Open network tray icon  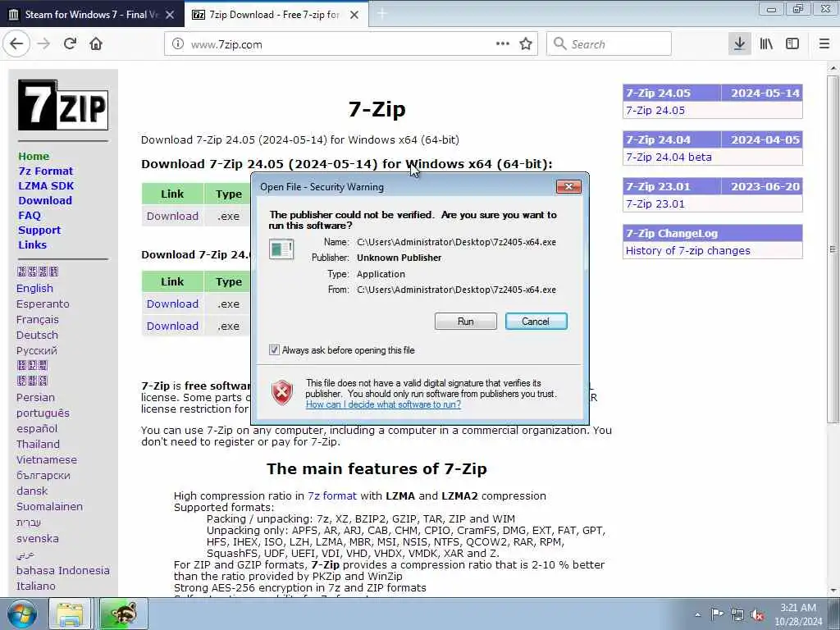pyautogui.click(x=737, y=614)
